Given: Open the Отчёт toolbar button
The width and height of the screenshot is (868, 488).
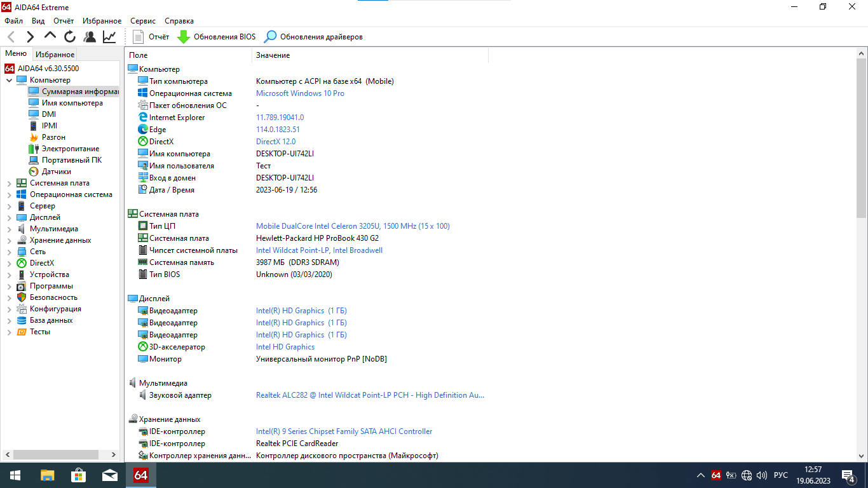Looking at the screenshot, I should [151, 37].
